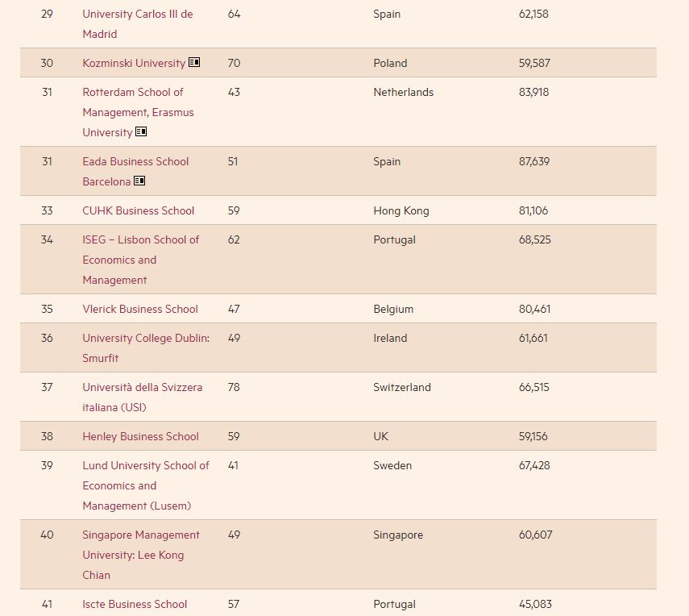Open Henley Business School link
The width and height of the screenshot is (689, 616).
tap(140, 437)
